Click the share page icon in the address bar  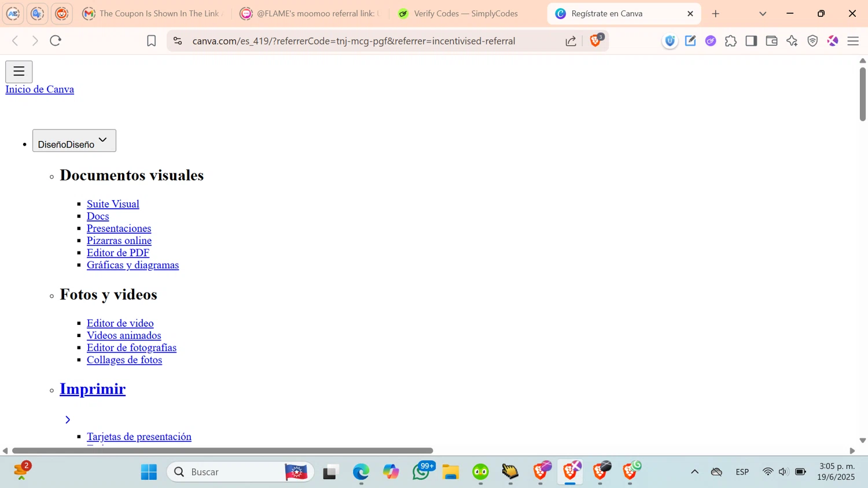571,41
